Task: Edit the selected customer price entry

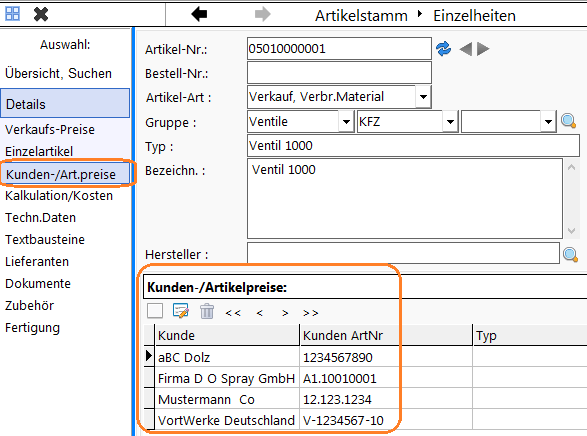Action: [x=181, y=311]
